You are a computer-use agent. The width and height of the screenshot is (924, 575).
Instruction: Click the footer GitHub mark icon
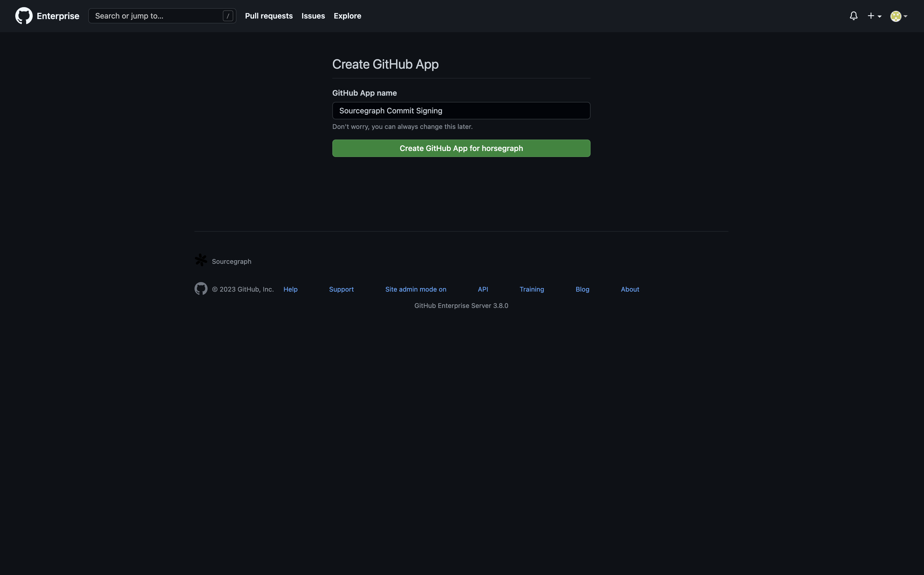[x=201, y=289]
